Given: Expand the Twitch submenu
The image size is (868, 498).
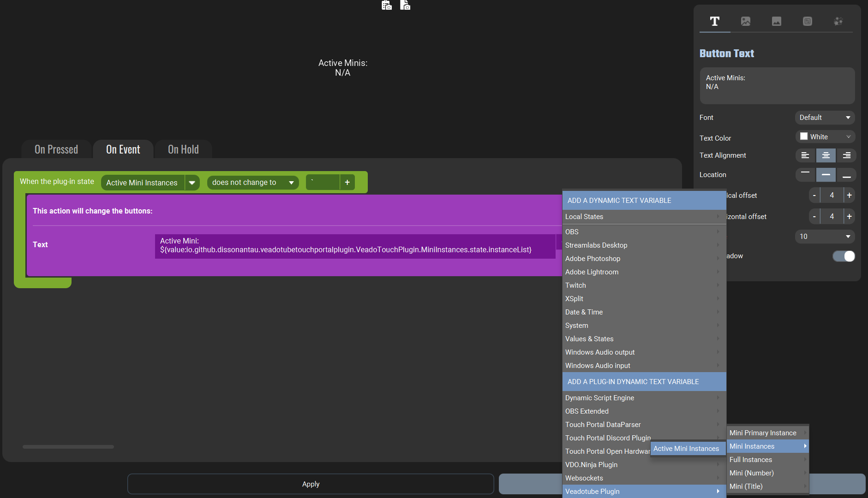Looking at the screenshot, I should [644, 285].
